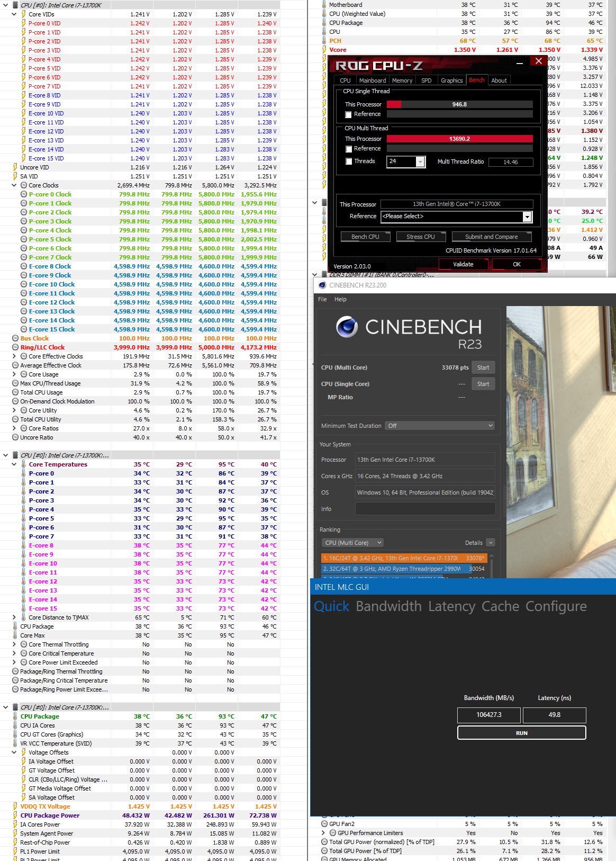This screenshot has width=616, height=861.
Task: Enable Single Thread Reference checkbox in CPU-Z
Action: pos(348,114)
